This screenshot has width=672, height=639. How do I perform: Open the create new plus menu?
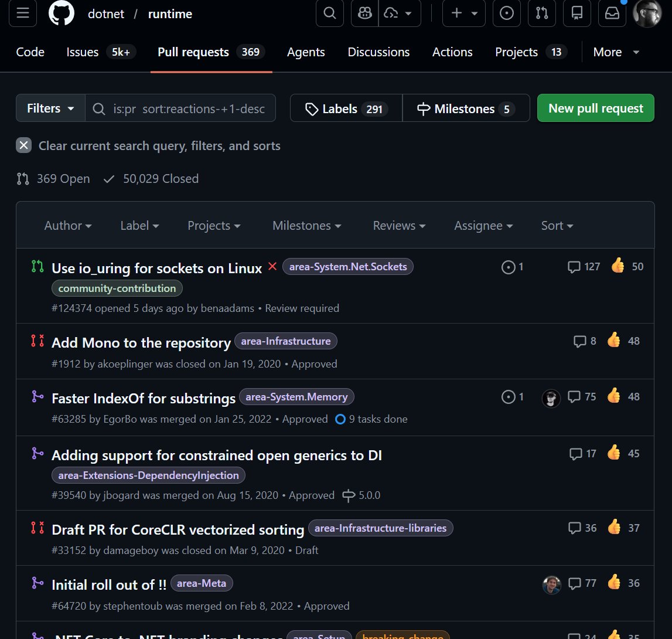tap(463, 13)
